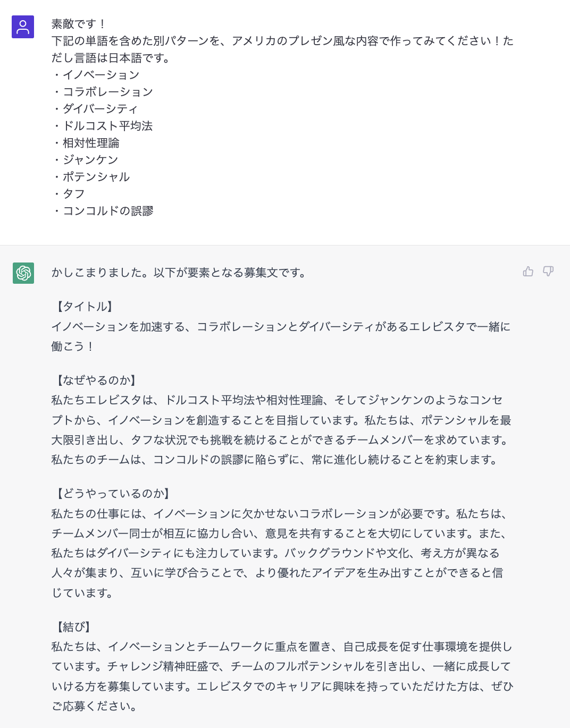Viewport: 570px width, 728px height.
Task: Click the green ChatGPT logo avatar
Action: click(23, 273)
